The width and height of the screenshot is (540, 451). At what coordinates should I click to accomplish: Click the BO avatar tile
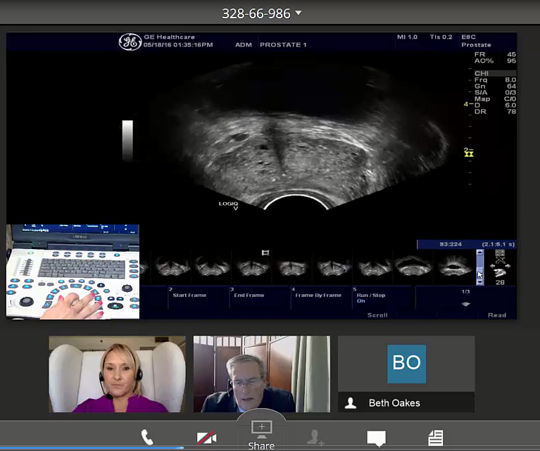tap(406, 364)
